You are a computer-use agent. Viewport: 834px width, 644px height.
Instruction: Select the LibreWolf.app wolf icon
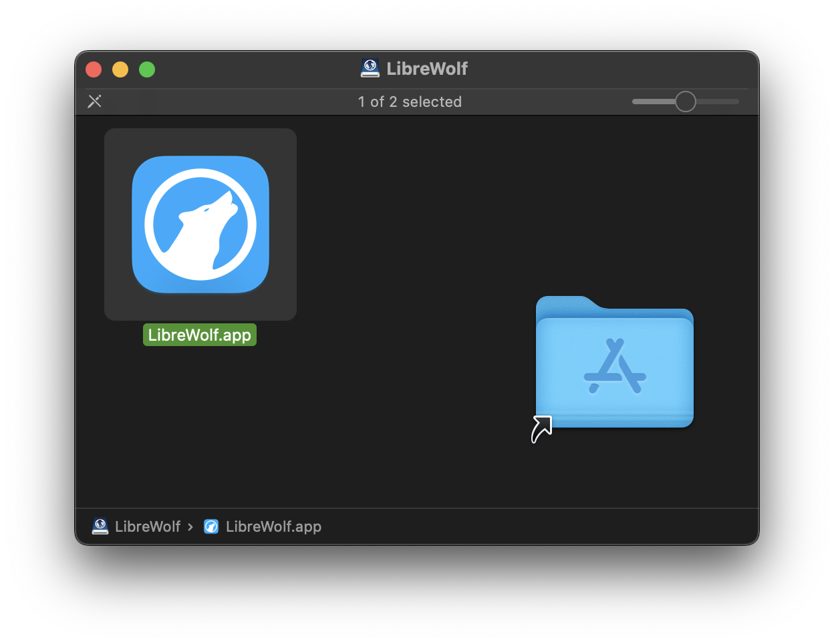pos(200,224)
